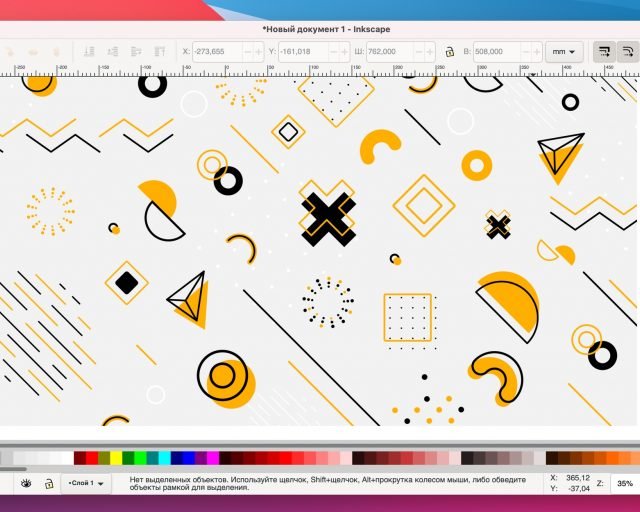Screen dimensions: 640x512
Task: Pick the purple palette swatch
Action: click(x=201, y=458)
